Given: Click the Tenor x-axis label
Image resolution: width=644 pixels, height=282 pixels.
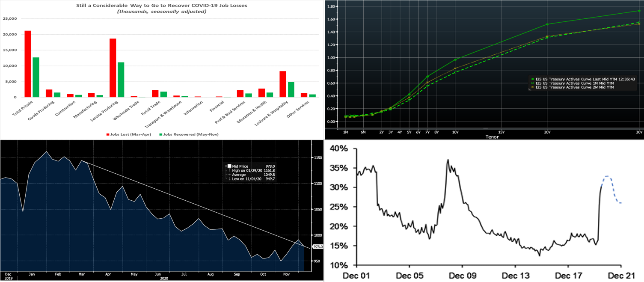Looking at the screenshot, I should (x=491, y=137).
